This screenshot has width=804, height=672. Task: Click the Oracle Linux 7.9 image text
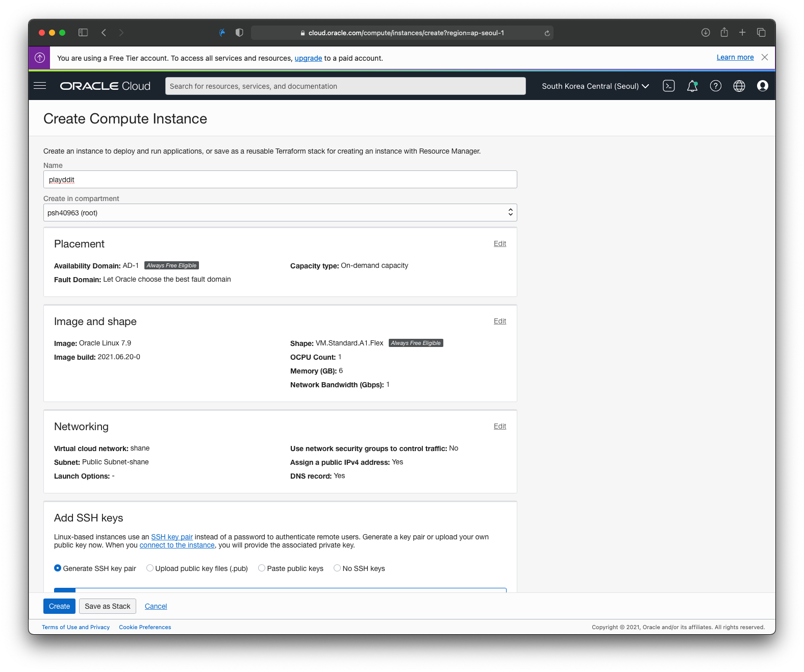[105, 343]
